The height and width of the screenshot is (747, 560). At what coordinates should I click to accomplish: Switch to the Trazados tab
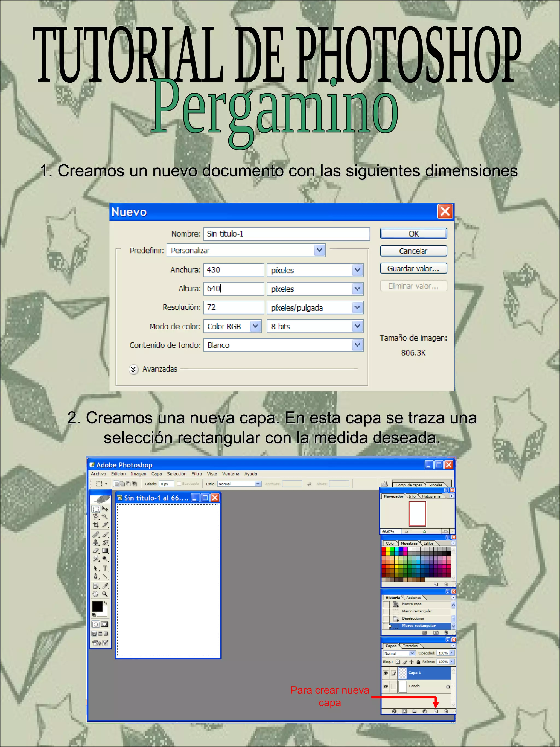point(410,646)
